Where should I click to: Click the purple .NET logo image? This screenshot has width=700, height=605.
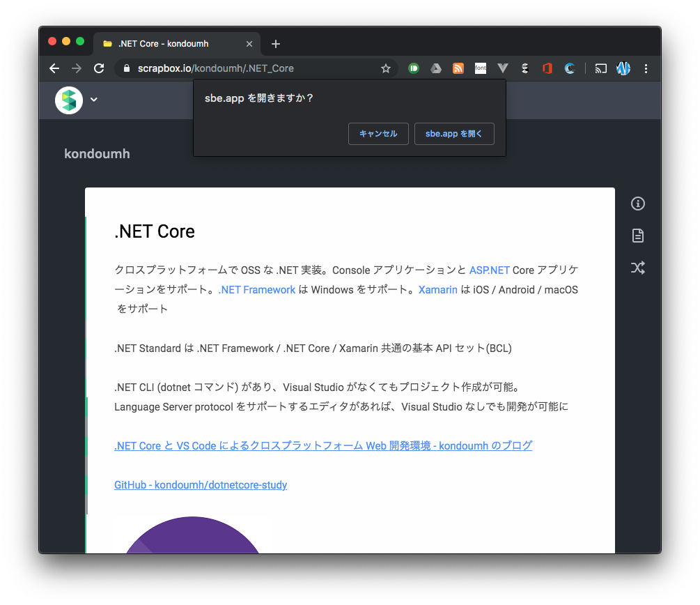coord(192,535)
